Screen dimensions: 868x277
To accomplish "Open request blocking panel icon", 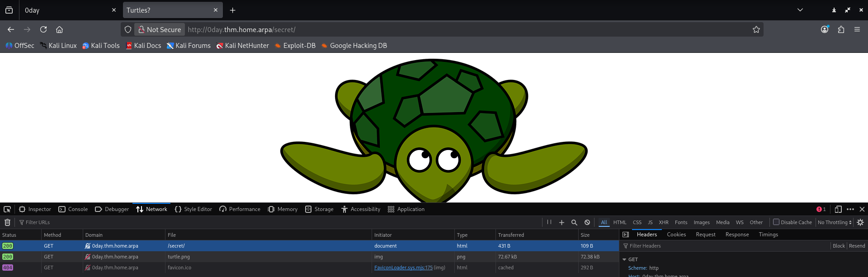I will pyautogui.click(x=587, y=222).
